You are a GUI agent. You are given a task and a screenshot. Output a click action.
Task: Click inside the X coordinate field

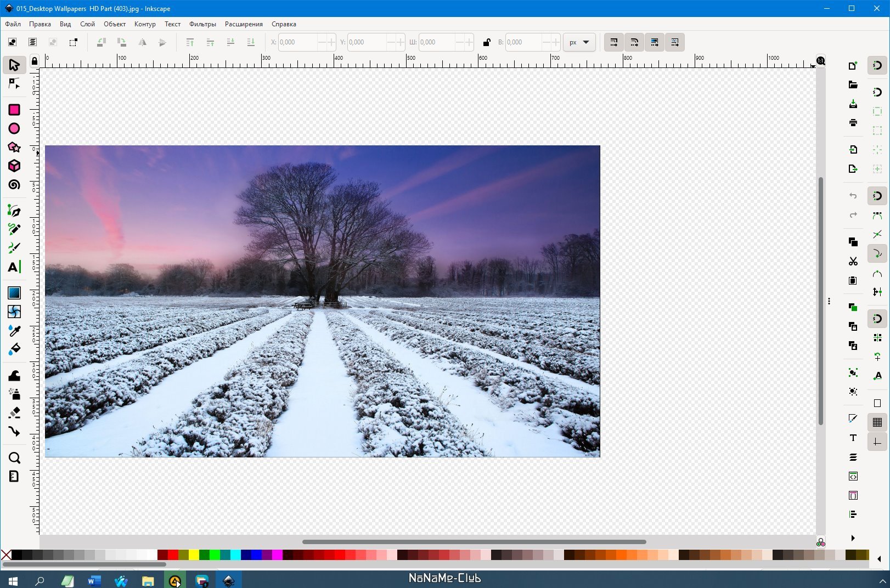point(297,42)
